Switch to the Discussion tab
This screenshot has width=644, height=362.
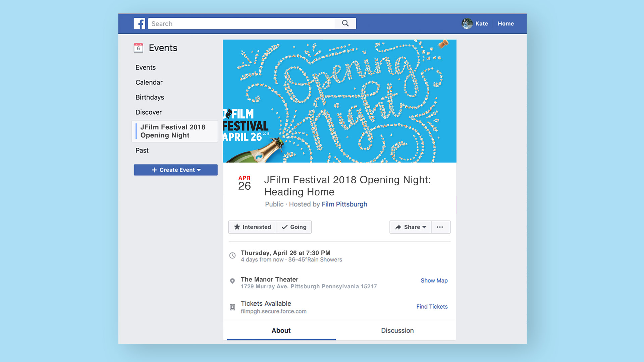tap(397, 330)
